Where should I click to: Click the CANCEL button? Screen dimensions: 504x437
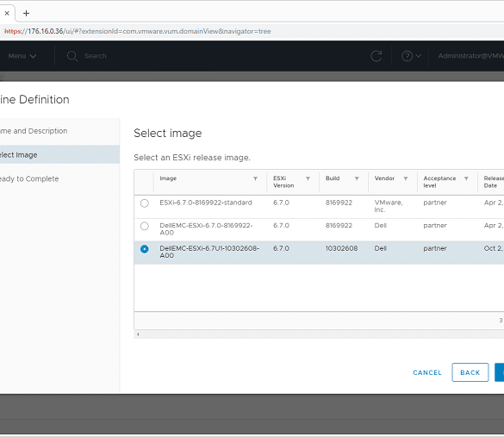(x=427, y=372)
